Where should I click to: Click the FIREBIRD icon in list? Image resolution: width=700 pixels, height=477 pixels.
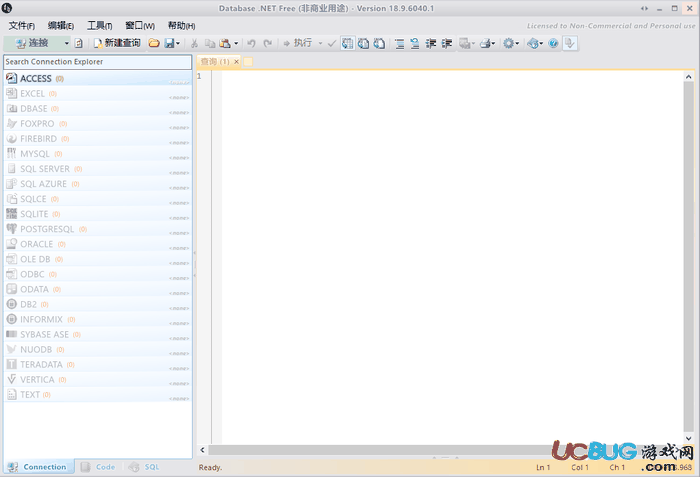click(12, 138)
